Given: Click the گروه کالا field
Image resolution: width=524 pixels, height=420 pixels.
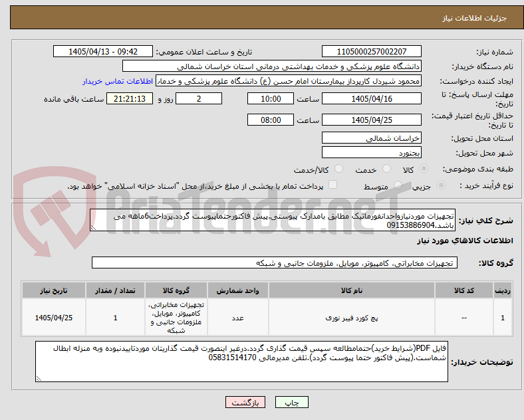Looking at the screenshot, I should pyautogui.click(x=275, y=263).
